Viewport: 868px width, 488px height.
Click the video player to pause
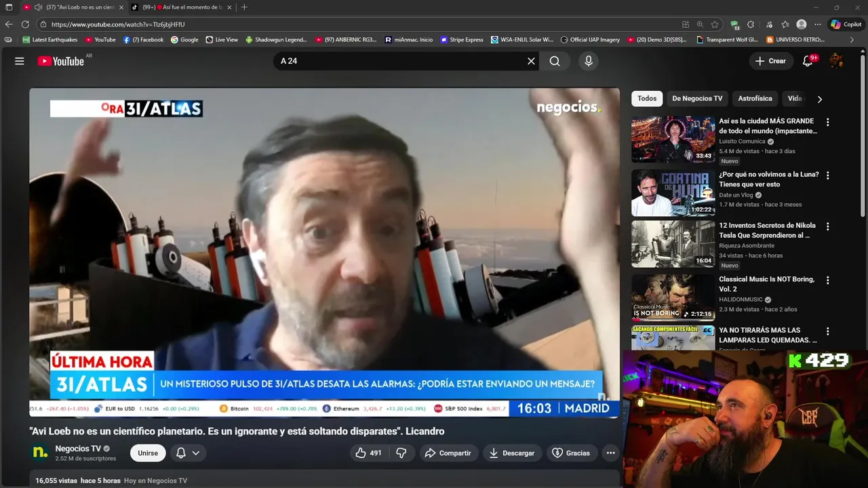tap(324, 252)
